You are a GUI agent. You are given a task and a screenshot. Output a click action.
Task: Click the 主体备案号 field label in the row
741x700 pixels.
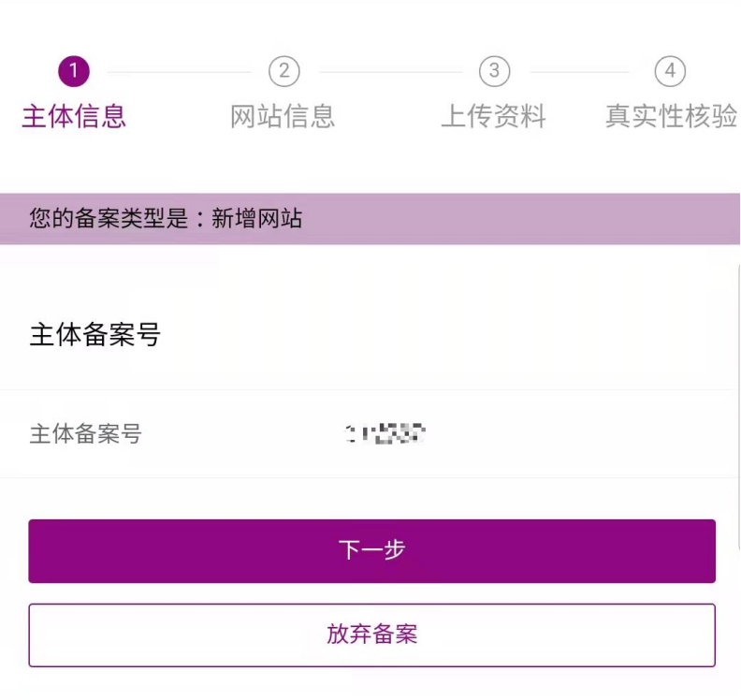86,434
